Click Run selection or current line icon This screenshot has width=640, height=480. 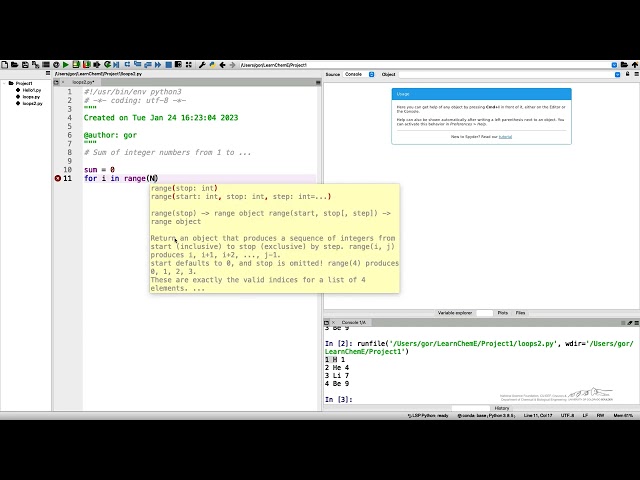coord(97,64)
